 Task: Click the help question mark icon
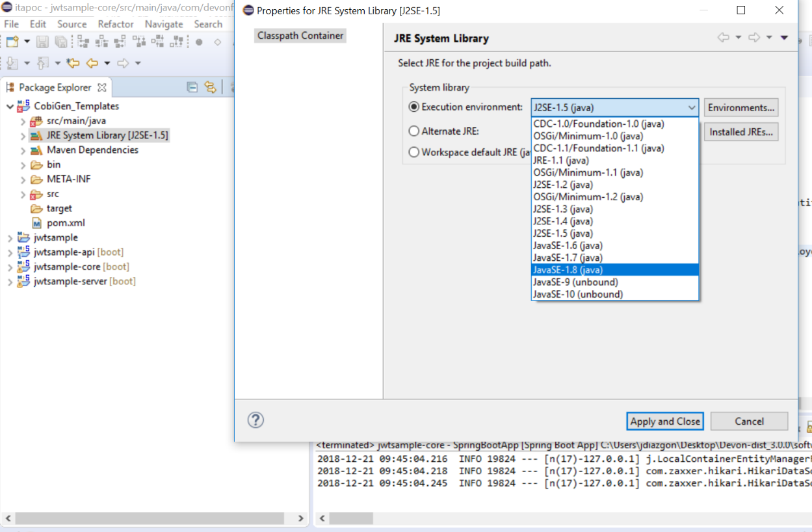[256, 420]
